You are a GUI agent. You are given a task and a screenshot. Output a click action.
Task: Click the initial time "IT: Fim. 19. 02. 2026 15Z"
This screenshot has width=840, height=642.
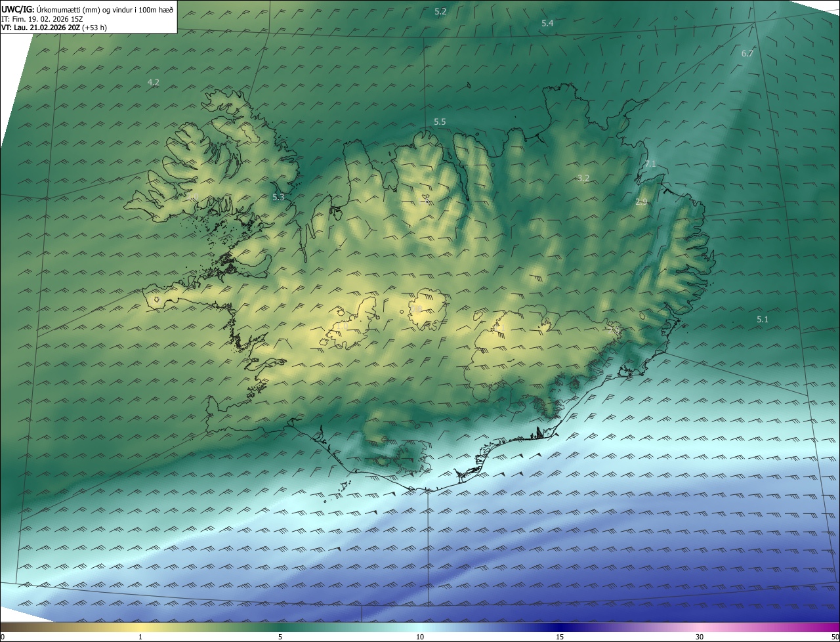[41, 18]
